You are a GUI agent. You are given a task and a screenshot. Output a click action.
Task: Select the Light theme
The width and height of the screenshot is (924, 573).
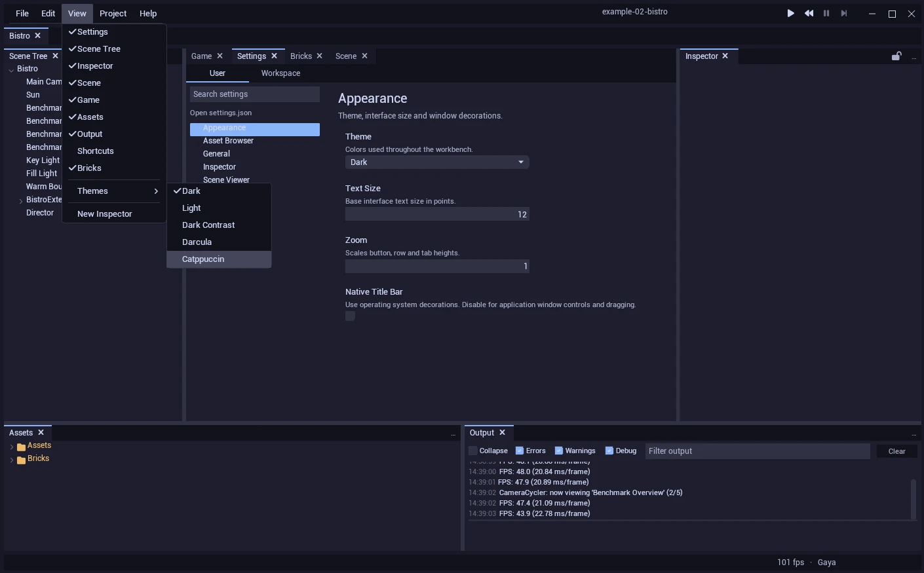click(x=219, y=208)
